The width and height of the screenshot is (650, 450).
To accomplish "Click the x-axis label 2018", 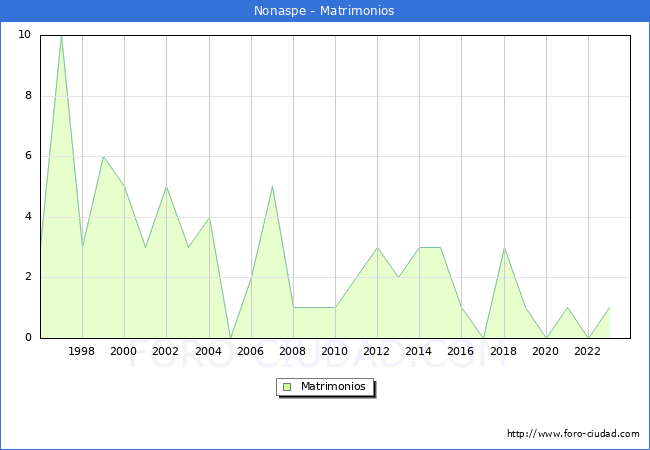I will pyautogui.click(x=504, y=351).
